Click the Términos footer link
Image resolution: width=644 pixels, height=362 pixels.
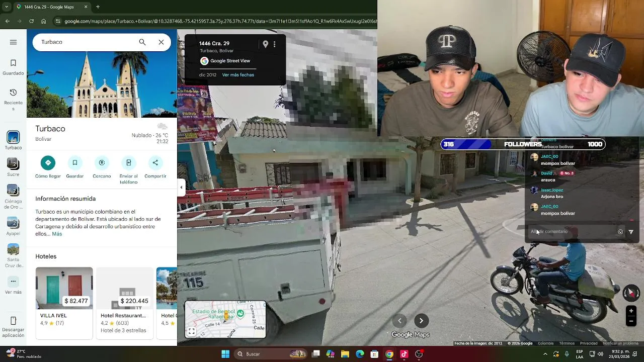tap(567, 343)
